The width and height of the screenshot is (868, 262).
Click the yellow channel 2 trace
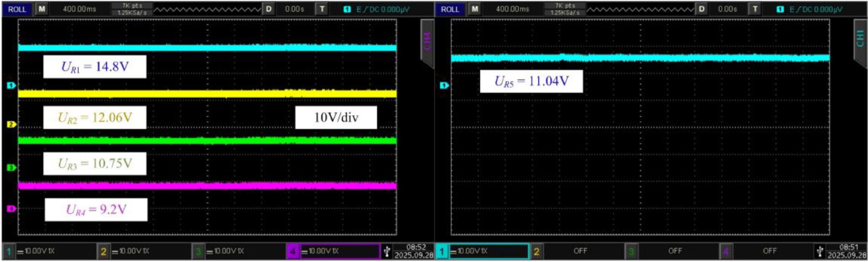[207, 94]
